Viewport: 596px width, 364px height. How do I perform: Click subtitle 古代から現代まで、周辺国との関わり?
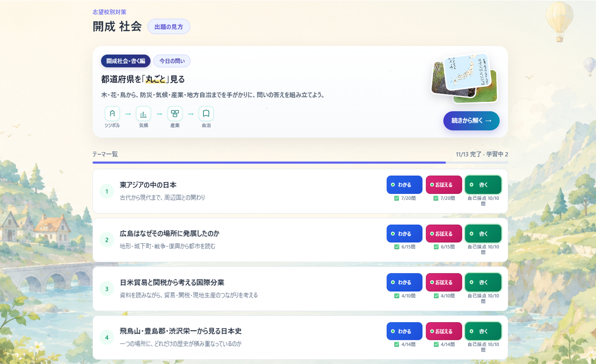(x=163, y=198)
